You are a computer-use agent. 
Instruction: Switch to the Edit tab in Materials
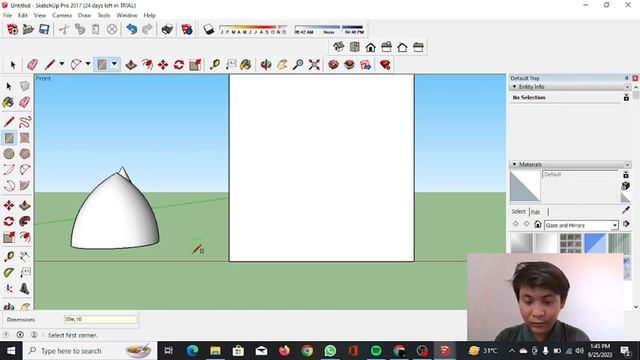(x=536, y=212)
